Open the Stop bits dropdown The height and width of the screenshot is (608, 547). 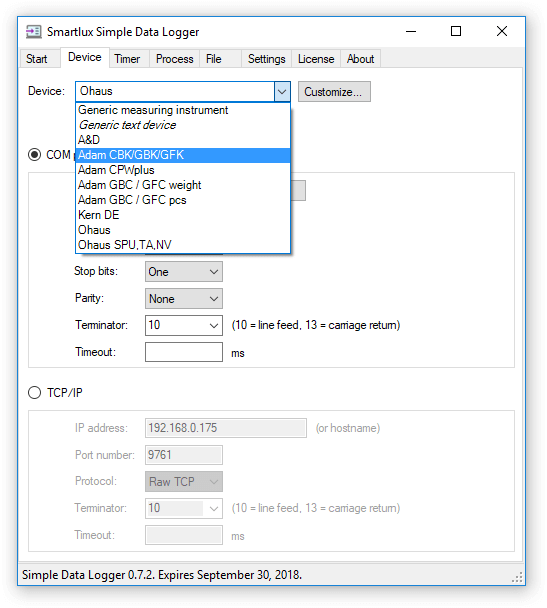pyautogui.click(x=184, y=272)
